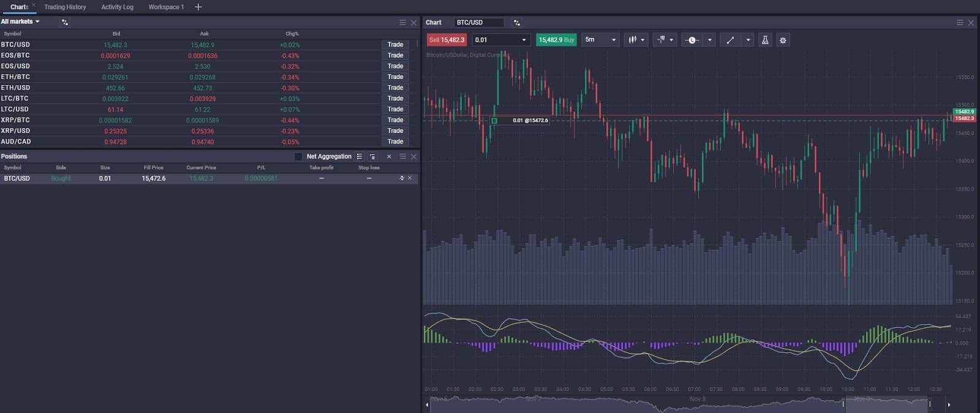This screenshot has width=980, height=413.
Task: Click Trade button for XRP/USD
Action: pyautogui.click(x=395, y=131)
